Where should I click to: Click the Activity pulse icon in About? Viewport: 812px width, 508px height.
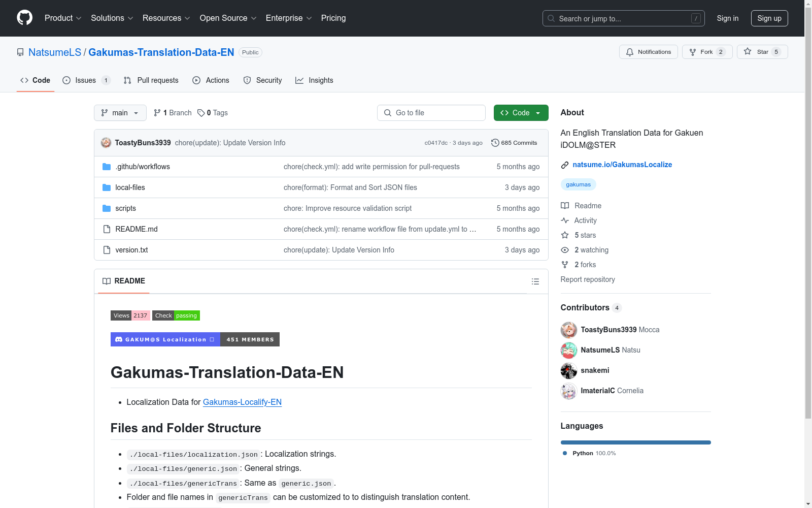pos(565,220)
